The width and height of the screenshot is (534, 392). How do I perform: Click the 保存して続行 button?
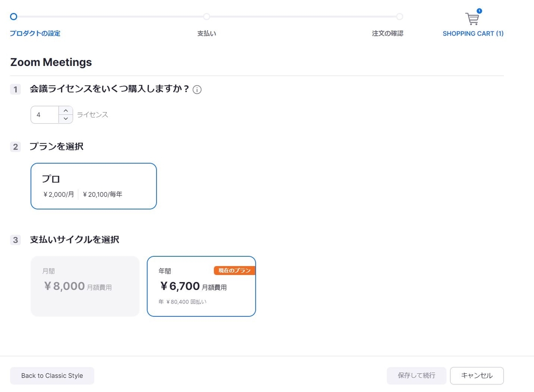pyautogui.click(x=417, y=376)
